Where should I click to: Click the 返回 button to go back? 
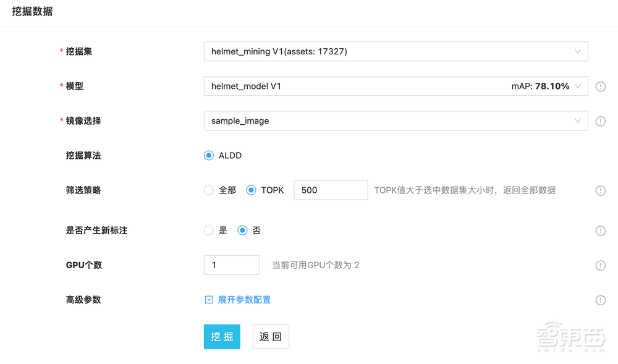270,336
